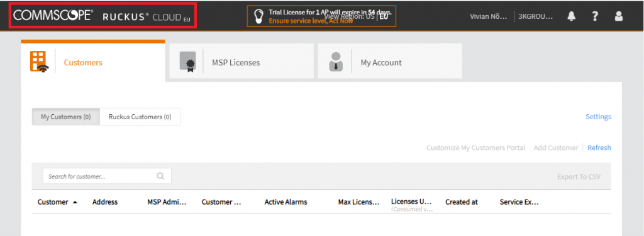Open the user profile icon

619,16
